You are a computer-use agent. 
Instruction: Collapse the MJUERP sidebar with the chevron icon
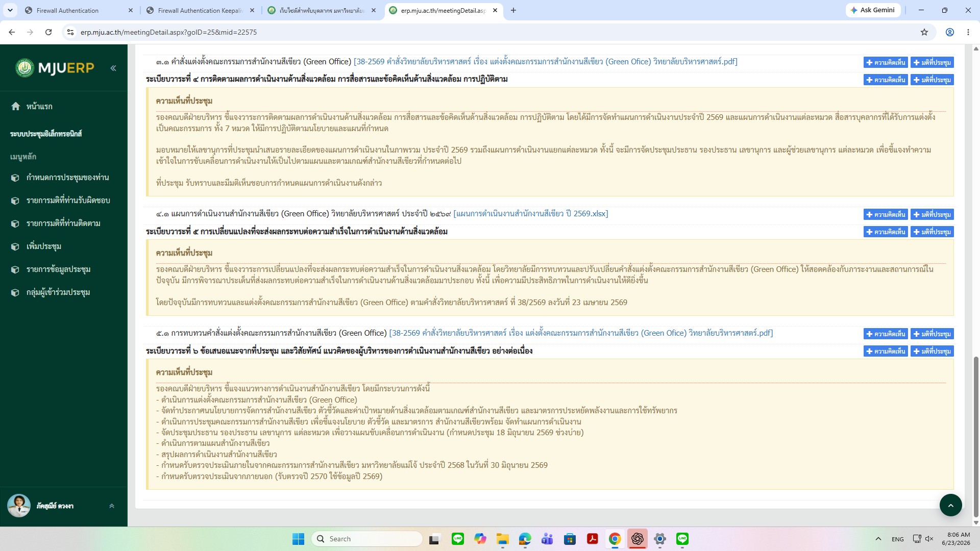[x=113, y=68]
